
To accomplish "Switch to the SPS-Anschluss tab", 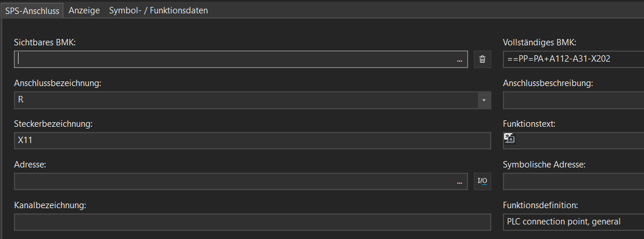I will coord(31,10).
